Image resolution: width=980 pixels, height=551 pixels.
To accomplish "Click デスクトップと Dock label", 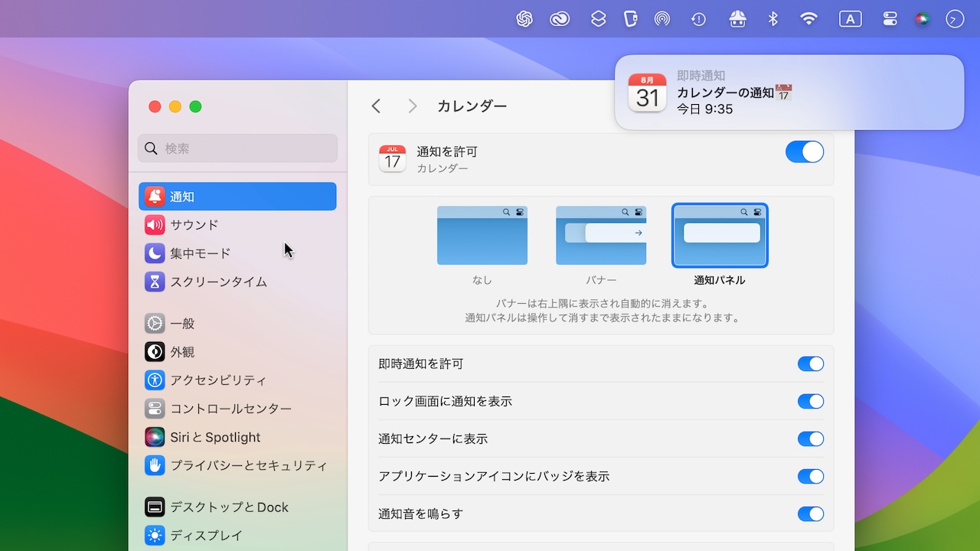I will 230,507.
